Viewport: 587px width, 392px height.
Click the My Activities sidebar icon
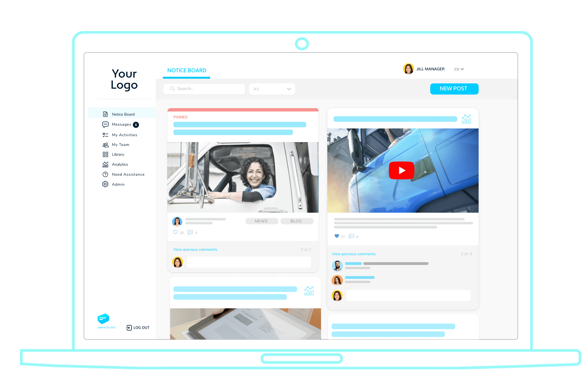pos(105,134)
